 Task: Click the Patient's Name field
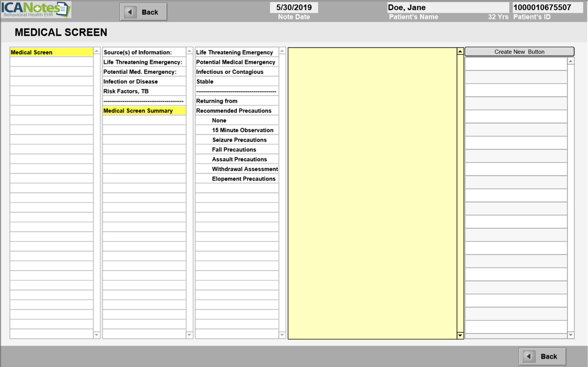point(447,7)
